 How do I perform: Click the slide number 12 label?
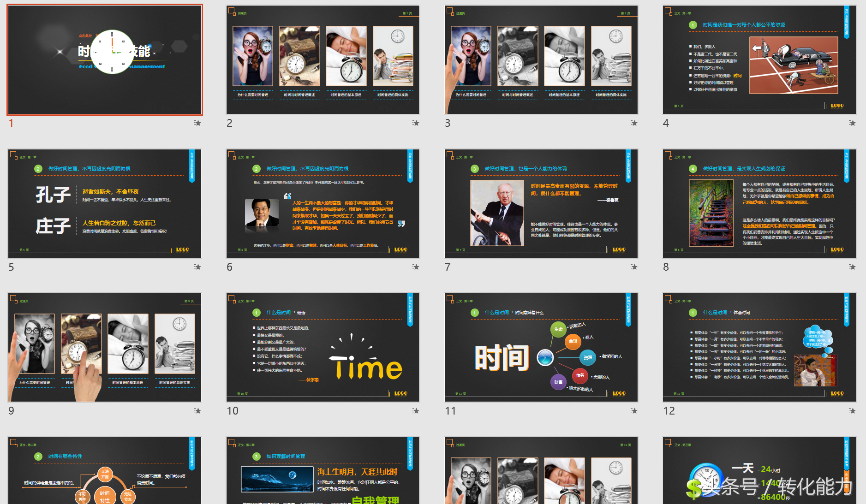click(x=669, y=411)
